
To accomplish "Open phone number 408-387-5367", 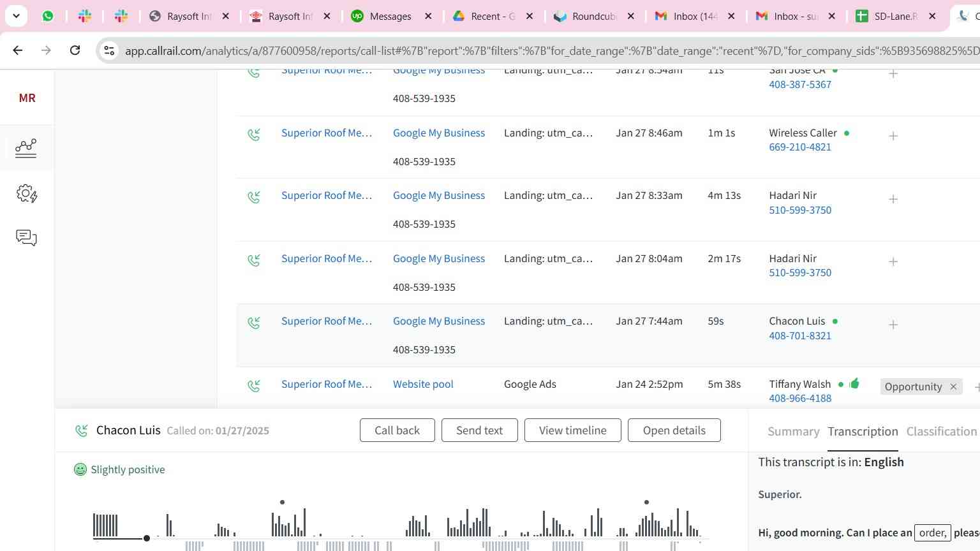I will (x=800, y=84).
